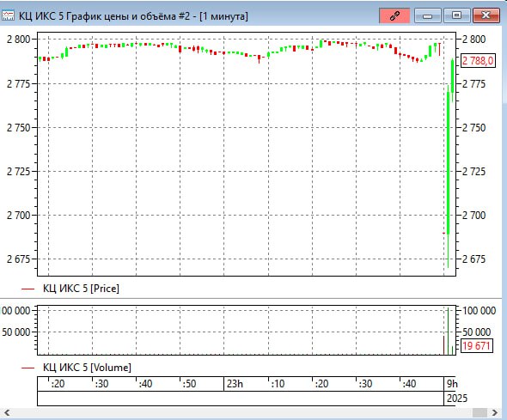Click the horizontal scrollbar thumb
This screenshot has width=507, height=420.
click(480, 412)
